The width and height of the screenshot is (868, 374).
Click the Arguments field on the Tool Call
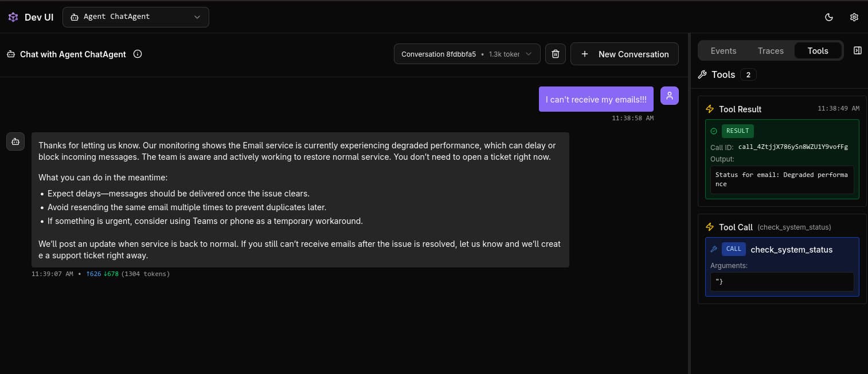[x=781, y=281]
